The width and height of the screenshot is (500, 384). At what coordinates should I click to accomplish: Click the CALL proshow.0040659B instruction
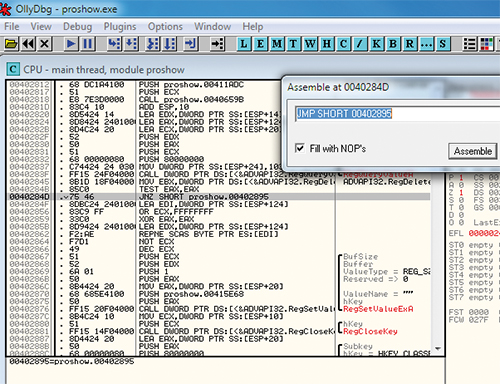(x=191, y=99)
